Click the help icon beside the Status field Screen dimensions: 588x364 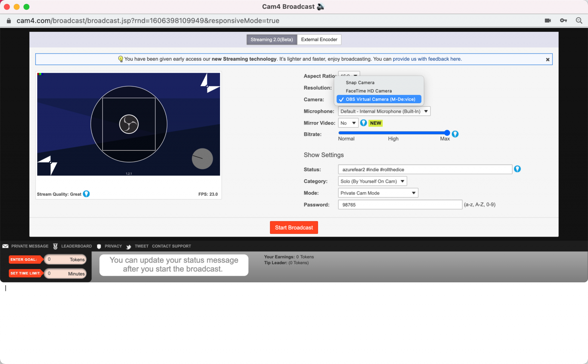point(518,169)
